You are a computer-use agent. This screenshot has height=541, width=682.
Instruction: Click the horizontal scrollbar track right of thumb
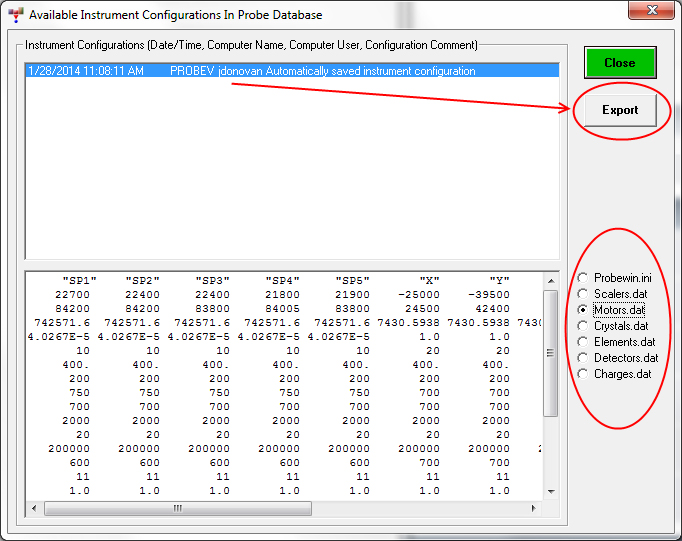point(420,508)
